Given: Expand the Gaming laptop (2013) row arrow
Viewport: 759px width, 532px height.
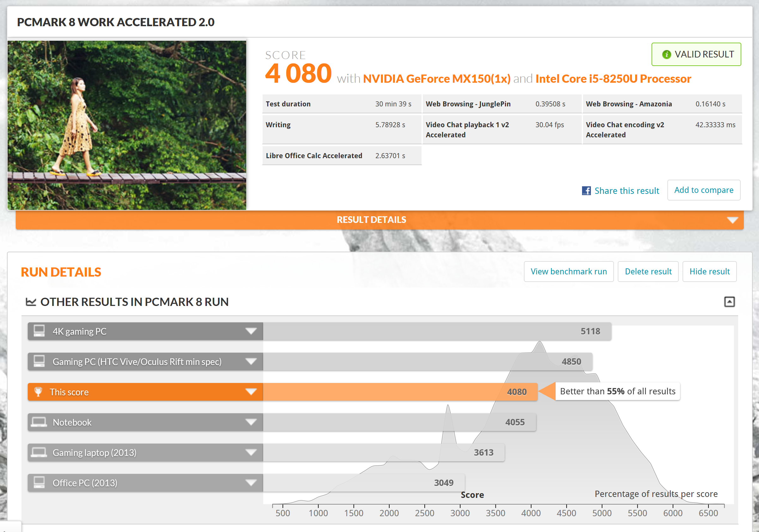Looking at the screenshot, I should click(x=251, y=452).
